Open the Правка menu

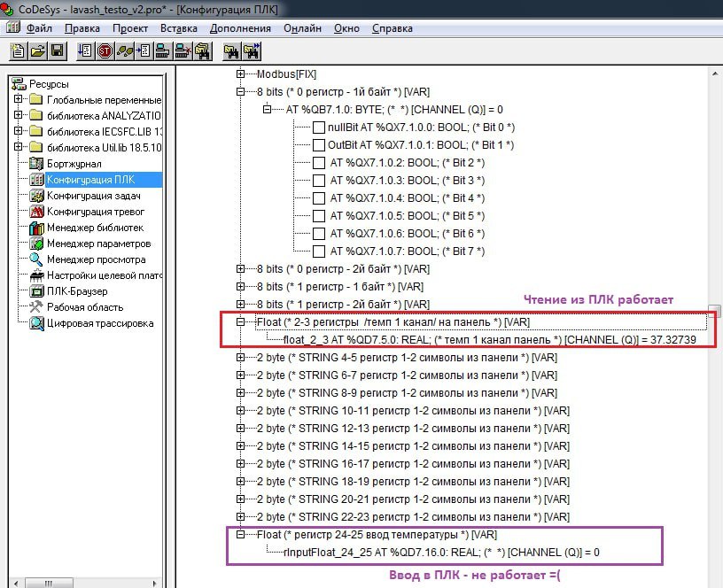click(82, 28)
